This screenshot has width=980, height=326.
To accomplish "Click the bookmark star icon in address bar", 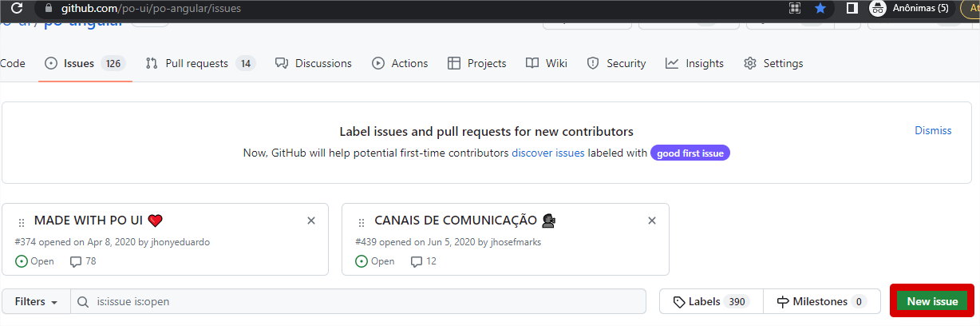I will point(820,8).
